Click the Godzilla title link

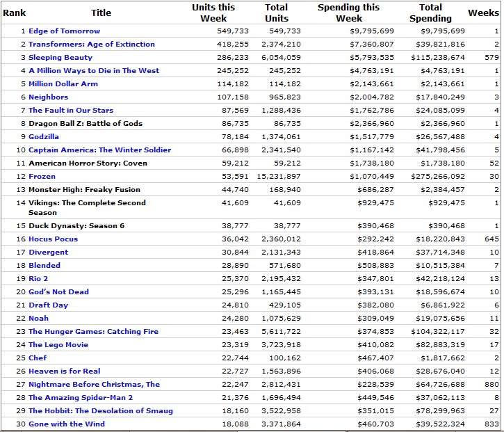pos(44,137)
